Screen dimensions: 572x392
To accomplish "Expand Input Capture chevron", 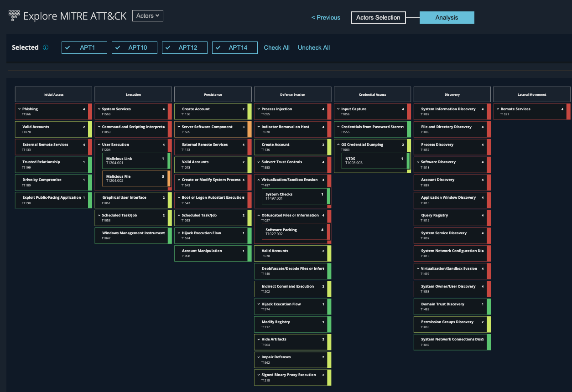I will click(338, 109).
